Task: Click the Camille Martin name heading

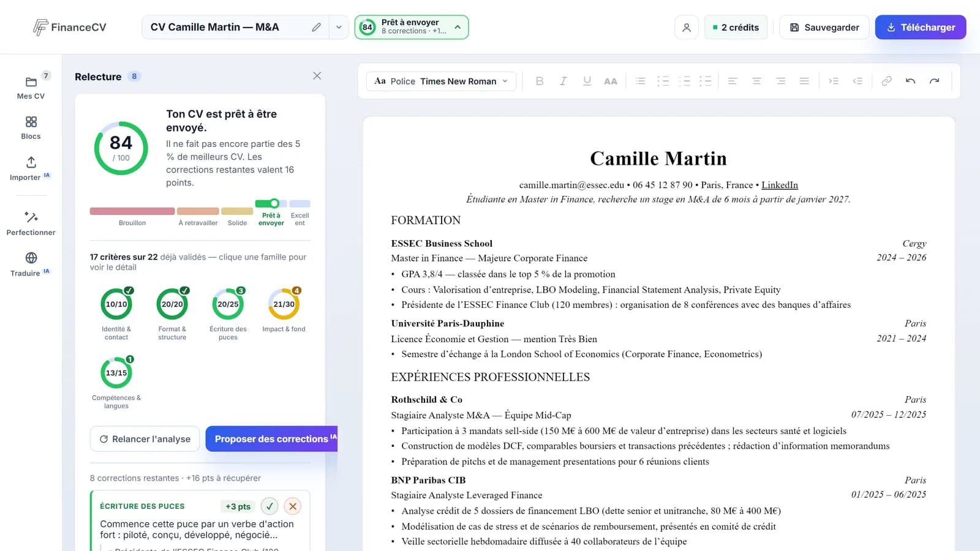Action: pyautogui.click(x=658, y=159)
